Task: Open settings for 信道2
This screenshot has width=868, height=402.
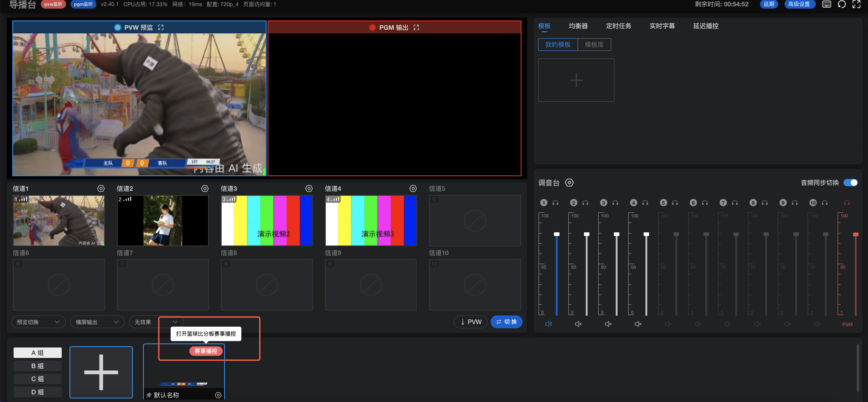Action: coord(205,189)
